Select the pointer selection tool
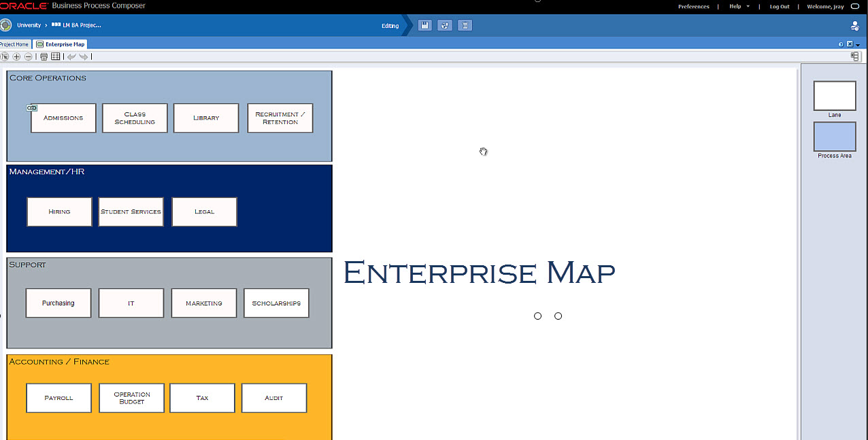 pyautogui.click(x=5, y=56)
